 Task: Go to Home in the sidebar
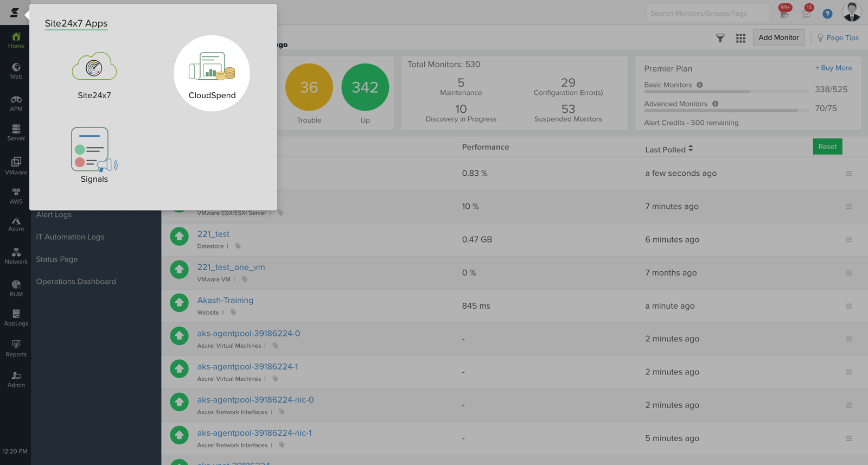point(16,40)
